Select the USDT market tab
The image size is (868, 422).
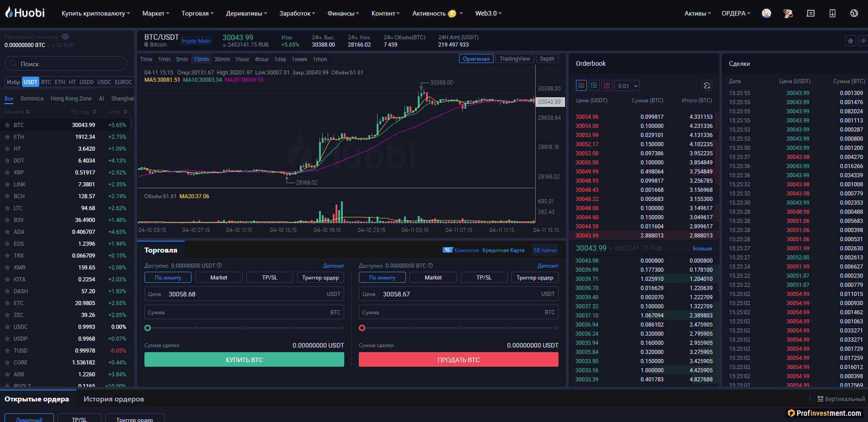click(31, 82)
